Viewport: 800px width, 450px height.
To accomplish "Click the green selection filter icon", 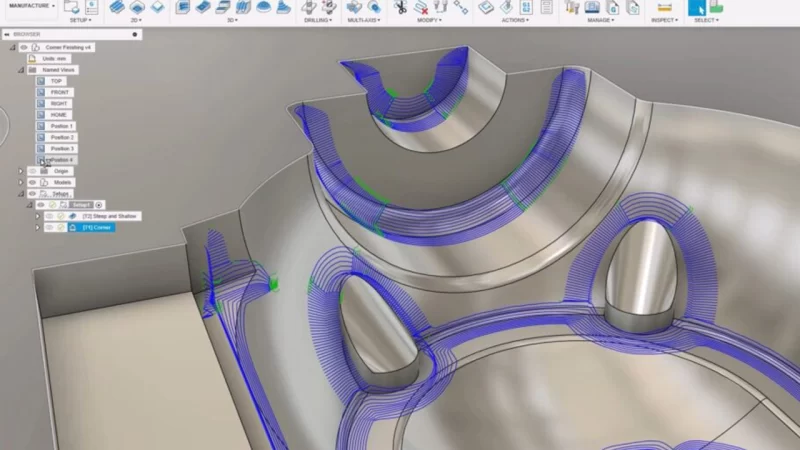I will coord(716,7).
